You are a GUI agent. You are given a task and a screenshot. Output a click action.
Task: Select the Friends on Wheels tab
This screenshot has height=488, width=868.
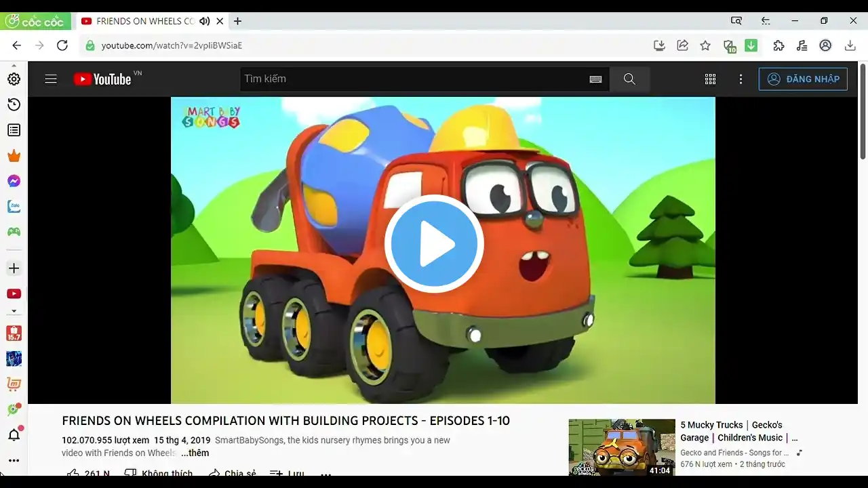click(144, 21)
